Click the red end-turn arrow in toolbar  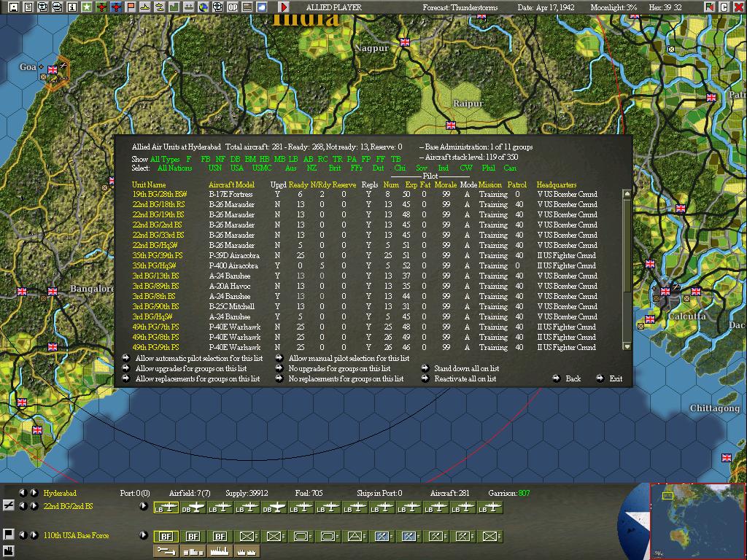pyautogui.click(x=284, y=7)
